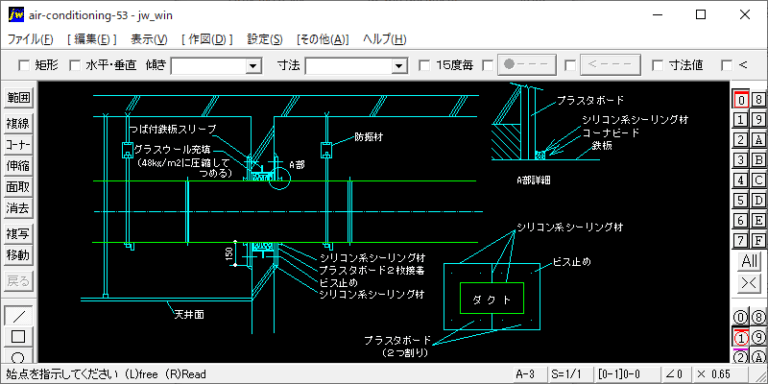Choose the 複写 copy tool
Screen dimensions: 768x384
click(x=18, y=234)
